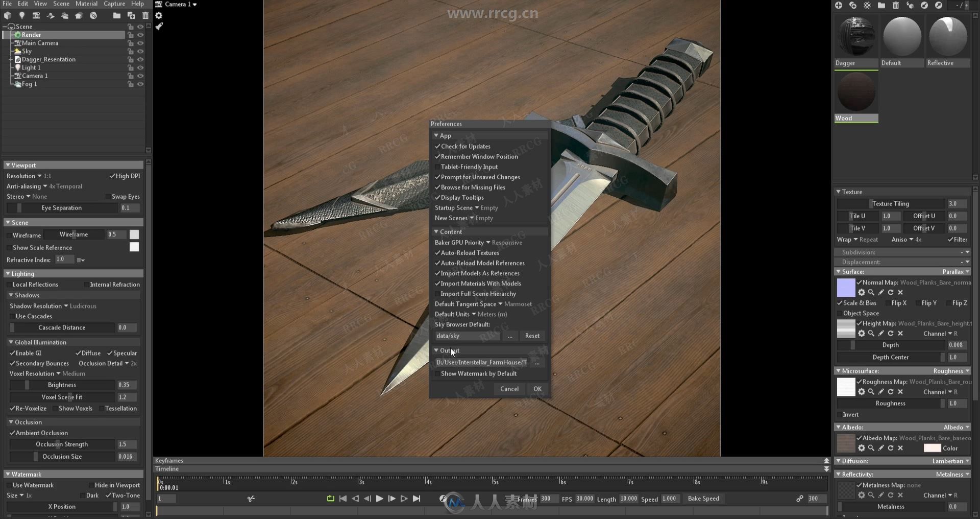This screenshot has width=980, height=519.
Task: Open the Help menu
Action: (x=137, y=4)
